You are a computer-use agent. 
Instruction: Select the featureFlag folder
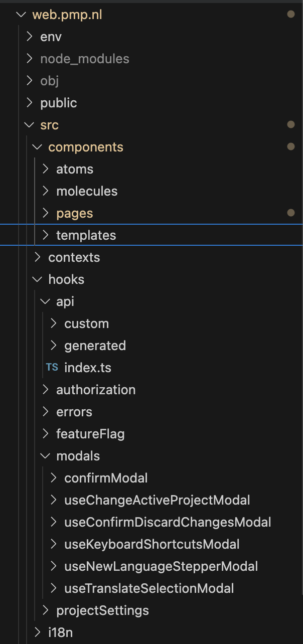[90, 434]
